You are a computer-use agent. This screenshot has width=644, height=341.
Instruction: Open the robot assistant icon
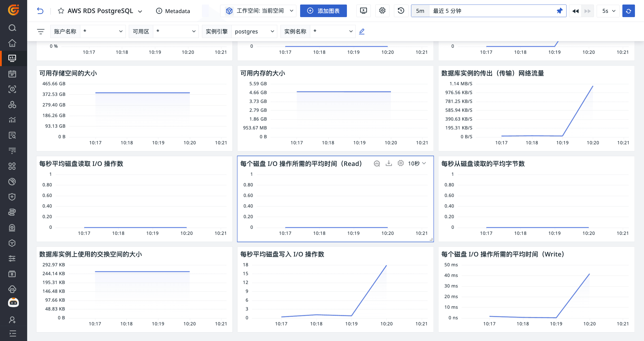point(13,303)
